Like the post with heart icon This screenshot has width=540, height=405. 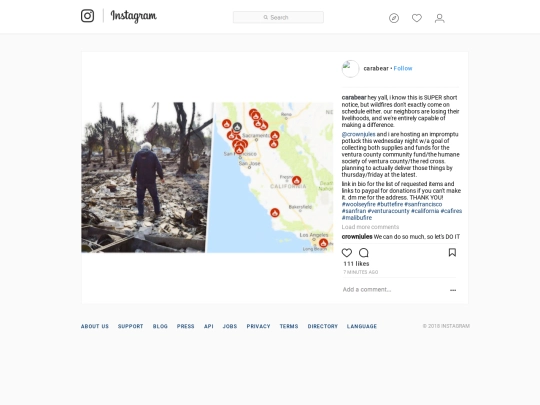[x=347, y=253]
